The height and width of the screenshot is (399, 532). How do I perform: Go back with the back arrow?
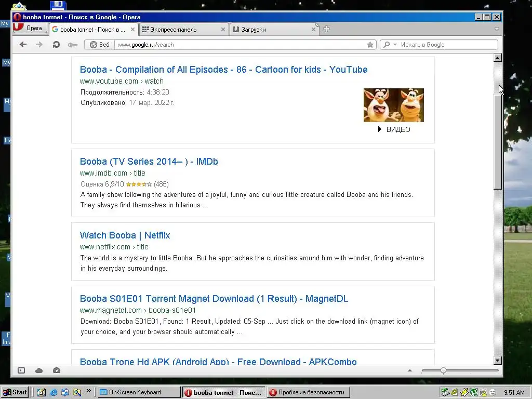23,45
